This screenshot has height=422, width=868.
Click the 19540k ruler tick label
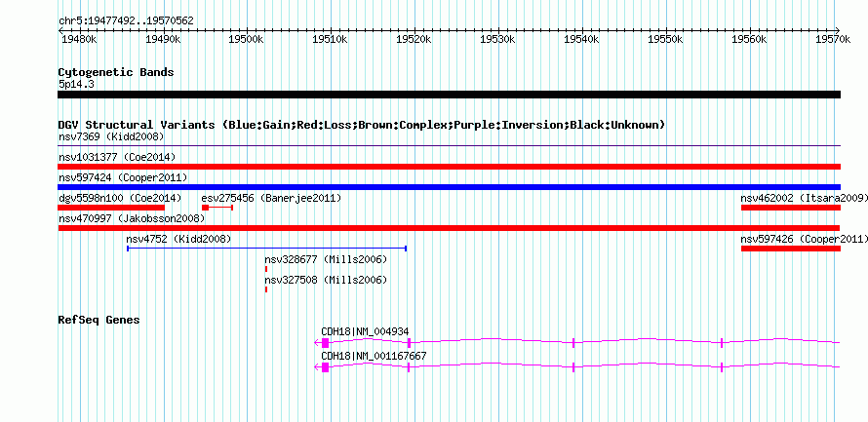click(x=582, y=39)
